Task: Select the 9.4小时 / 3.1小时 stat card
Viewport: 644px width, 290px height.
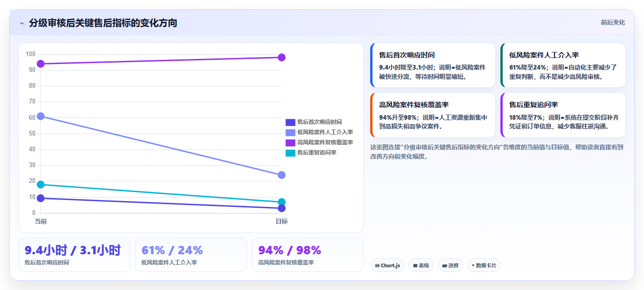Action: pyautogui.click(x=74, y=255)
